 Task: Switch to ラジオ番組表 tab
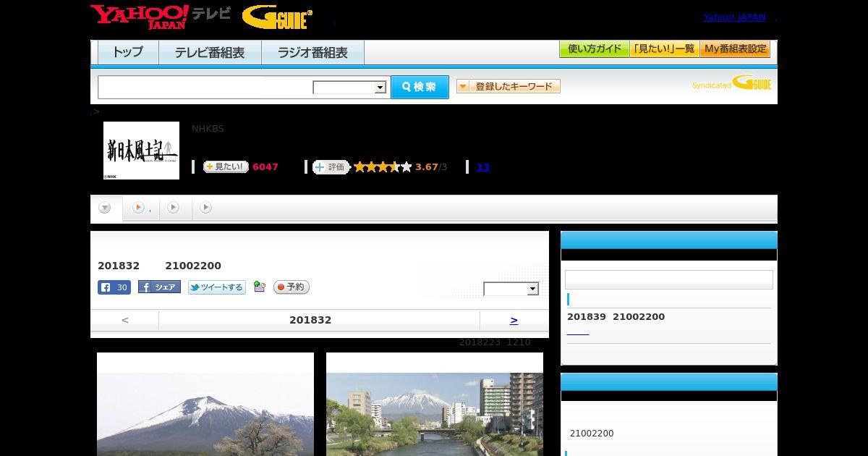[x=312, y=53]
